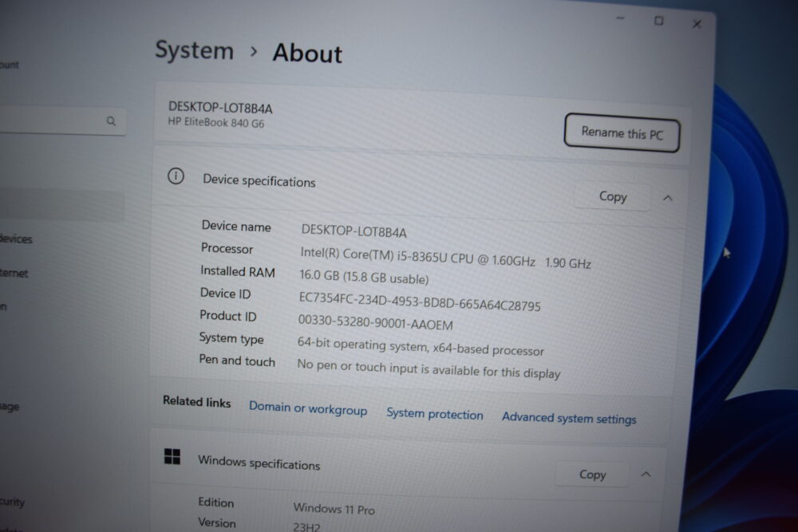Open the System protection link
The image size is (798, 532).
pyautogui.click(x=435, y=414)
